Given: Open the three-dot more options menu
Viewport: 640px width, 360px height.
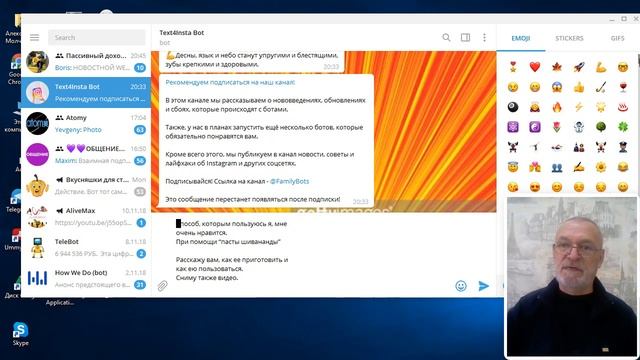Looking at the screenshot, I should coord(484,38).
